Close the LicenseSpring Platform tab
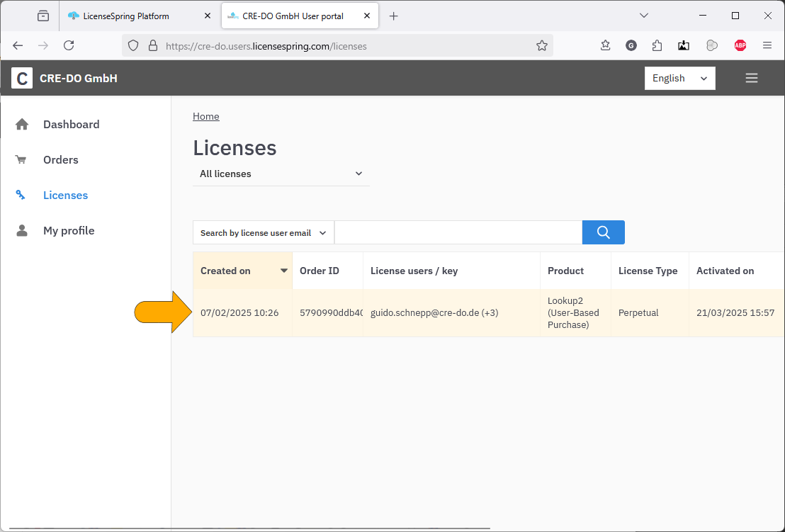Viewport: 785px width, 532px height. tap(208, 16)
